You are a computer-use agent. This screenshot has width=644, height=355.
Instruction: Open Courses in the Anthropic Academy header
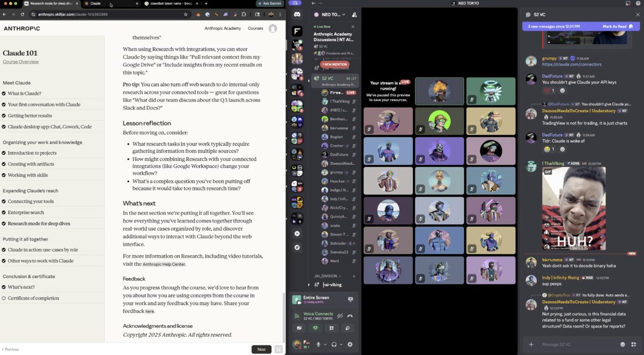pos(255,28)
